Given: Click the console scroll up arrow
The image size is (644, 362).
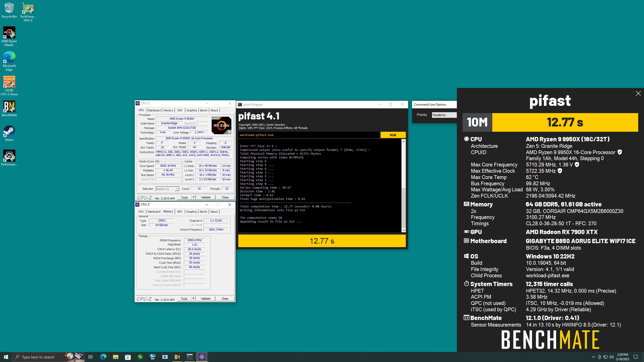Looking at the screenshot, I should 404,141.
